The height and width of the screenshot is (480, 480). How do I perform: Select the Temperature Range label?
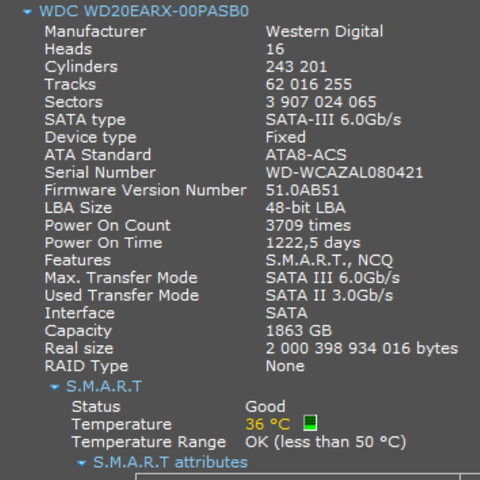pos(149,442)
